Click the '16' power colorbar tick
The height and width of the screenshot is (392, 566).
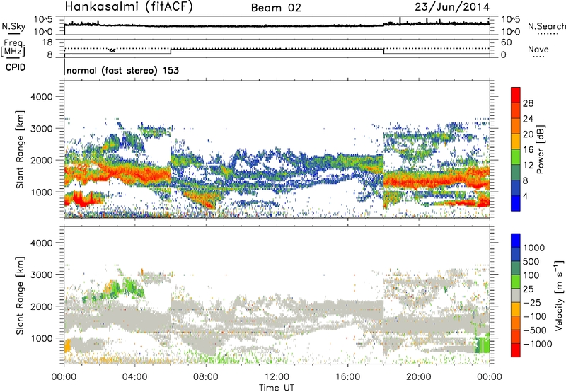point(528,150)
